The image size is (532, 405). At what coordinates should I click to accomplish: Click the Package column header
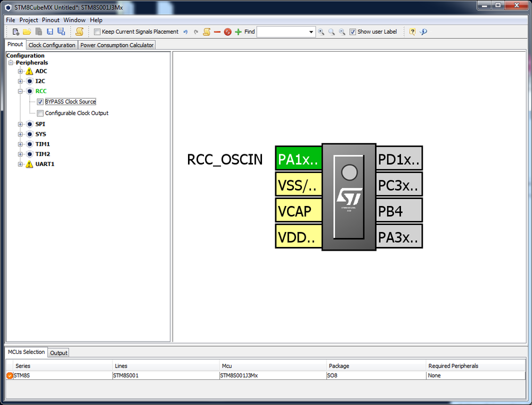tap(376, 366)
